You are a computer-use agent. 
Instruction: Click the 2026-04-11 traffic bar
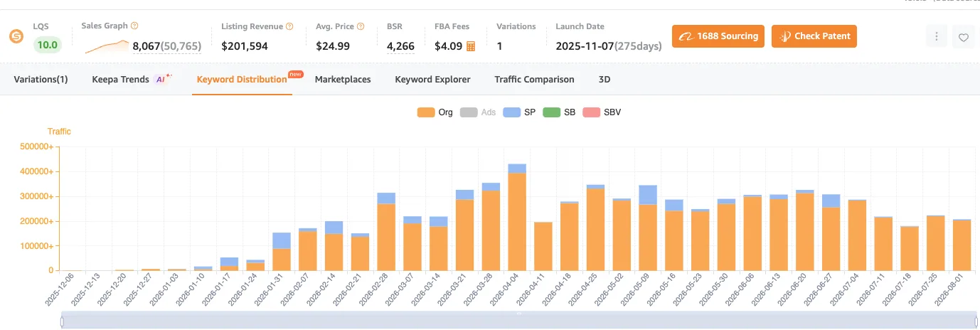click(x=543, y=246)
